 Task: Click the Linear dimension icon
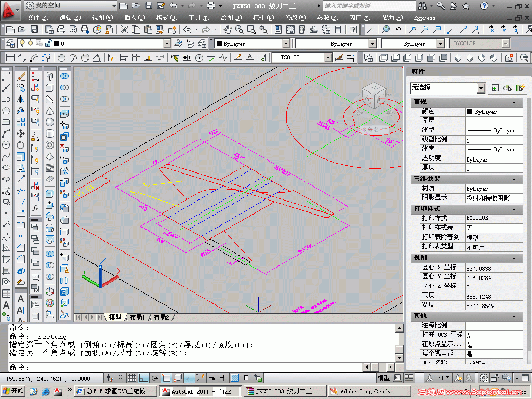pyautogui.click(x=10, y=58)
